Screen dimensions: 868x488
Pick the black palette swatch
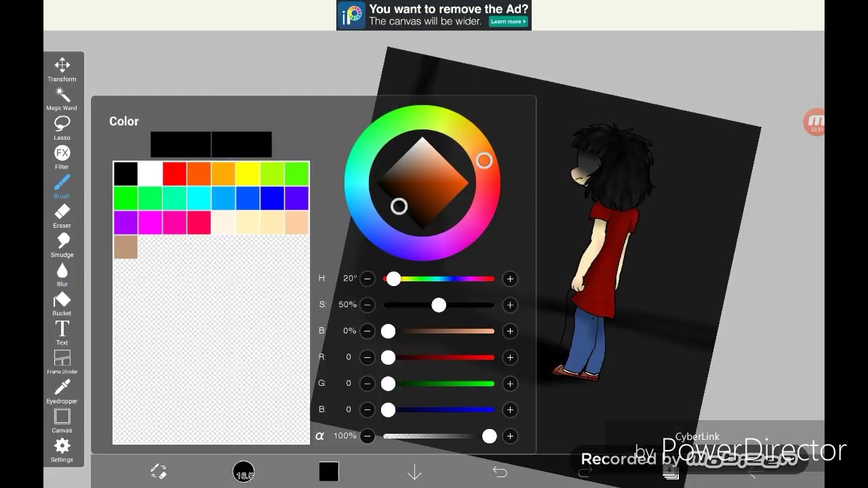[125, 174]
